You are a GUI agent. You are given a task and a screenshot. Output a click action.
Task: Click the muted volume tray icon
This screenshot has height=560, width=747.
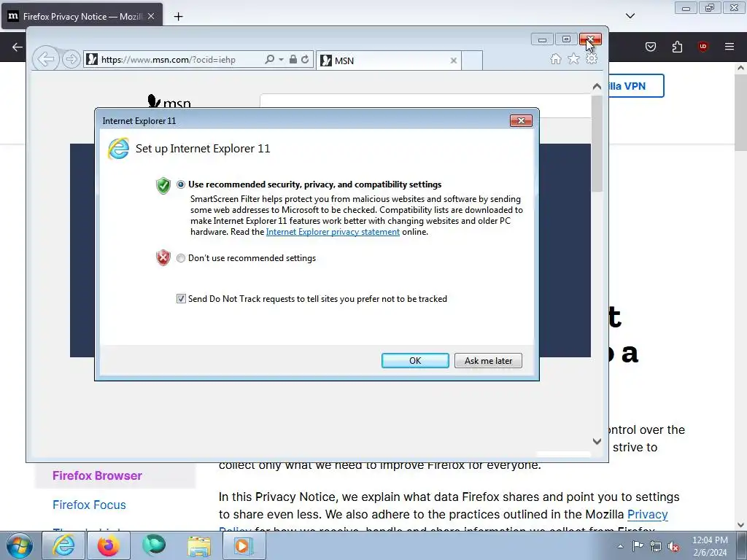(673, 546)
